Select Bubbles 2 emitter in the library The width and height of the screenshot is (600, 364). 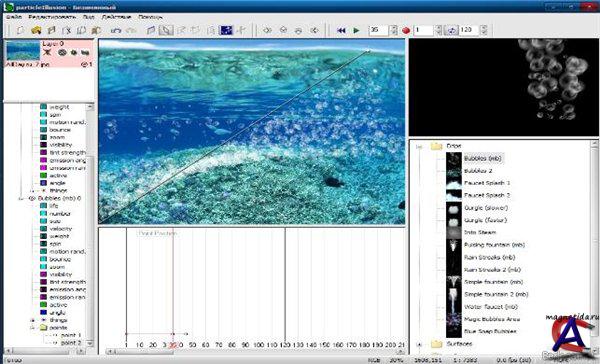(x=478, y=171)
